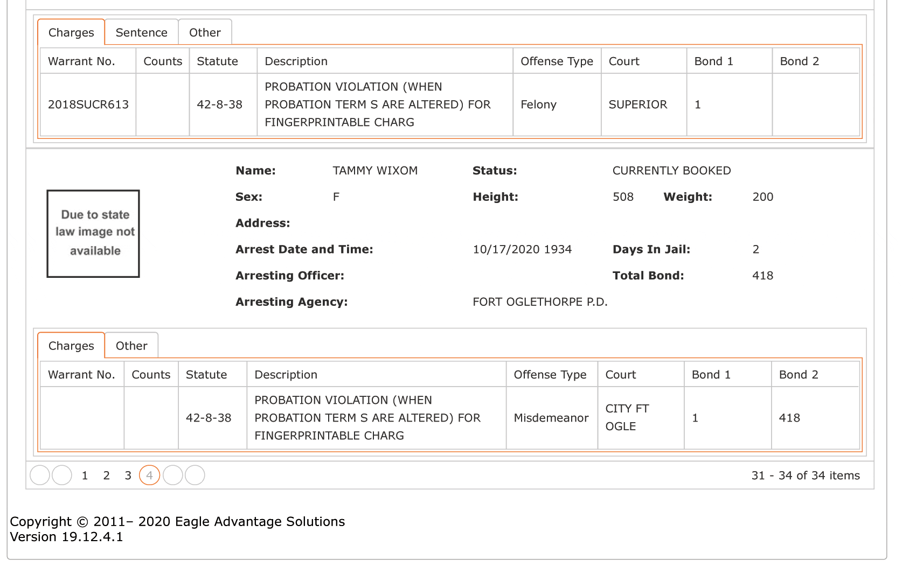Go to previous page pager button

pos(62,475)
